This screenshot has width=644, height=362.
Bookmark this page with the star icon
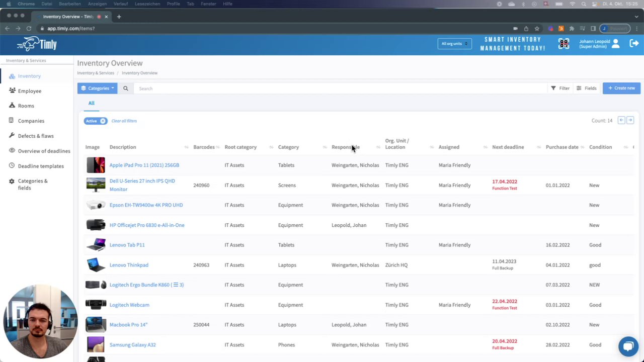pos(537,29)
